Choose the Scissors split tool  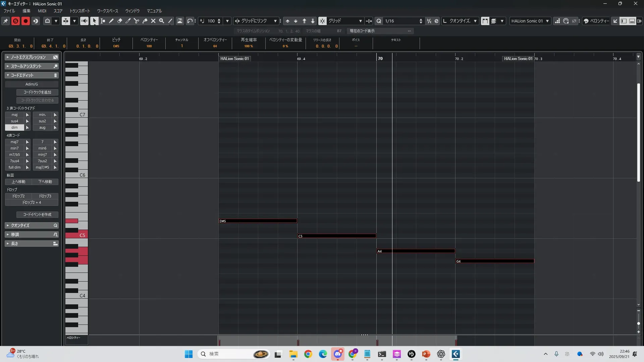[x=137, y=21]
